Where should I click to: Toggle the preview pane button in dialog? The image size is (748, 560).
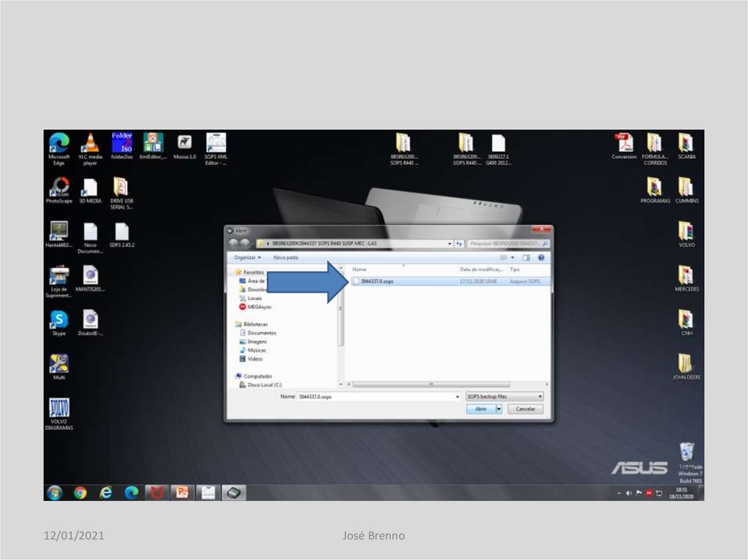click(x=526, y=258)
